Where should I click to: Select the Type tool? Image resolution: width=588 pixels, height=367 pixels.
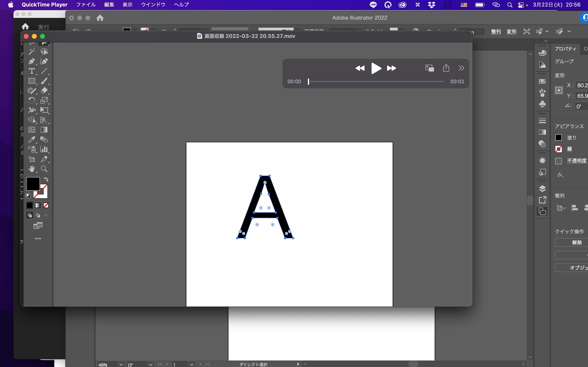31,71
